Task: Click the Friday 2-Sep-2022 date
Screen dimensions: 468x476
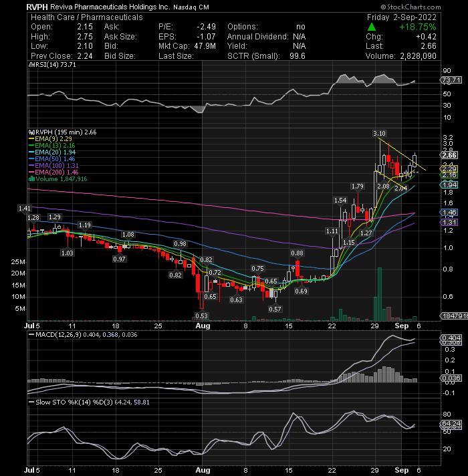Action: click(x=402, y=17)
